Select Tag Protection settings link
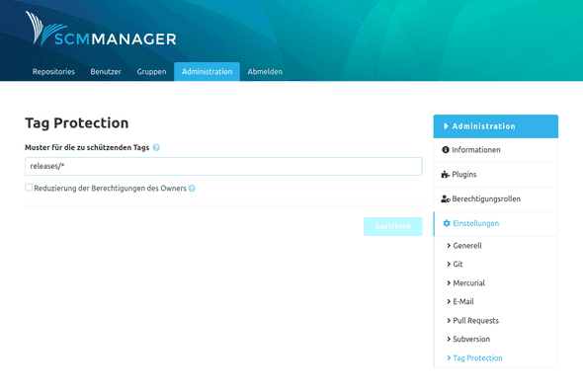583x392 pixels. point(477,358)
